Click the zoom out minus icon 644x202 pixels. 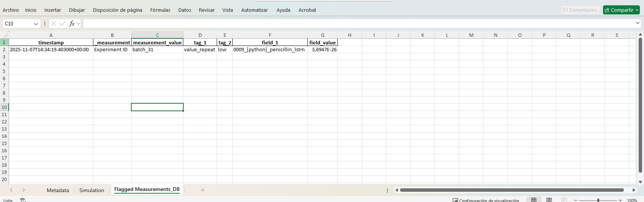tap(575, 200)
